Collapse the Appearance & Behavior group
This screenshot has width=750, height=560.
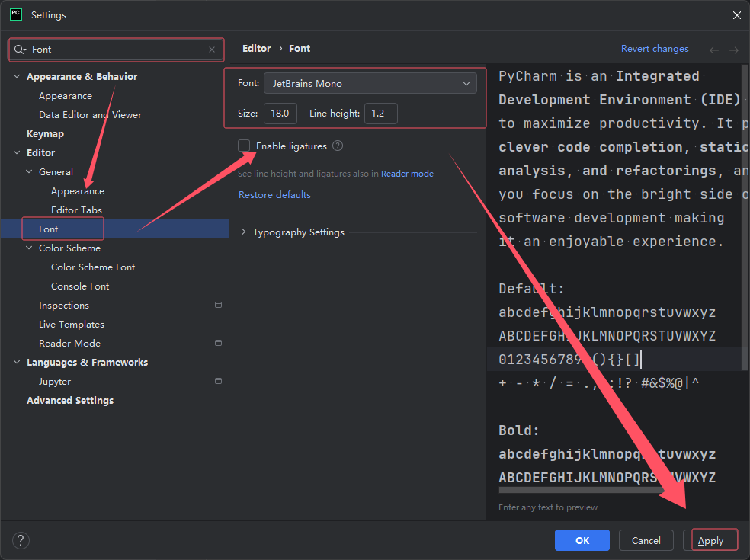(18, 77)
